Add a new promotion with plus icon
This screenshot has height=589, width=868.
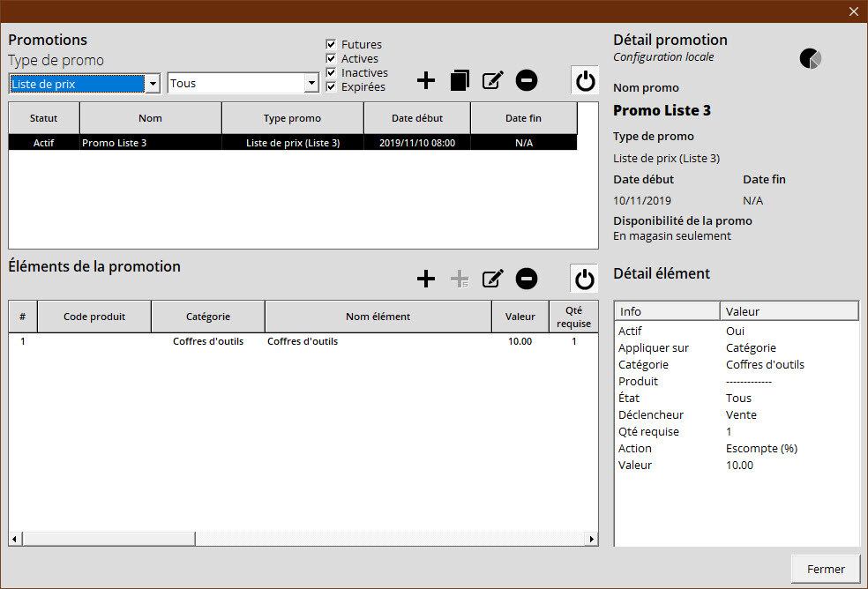426,81
